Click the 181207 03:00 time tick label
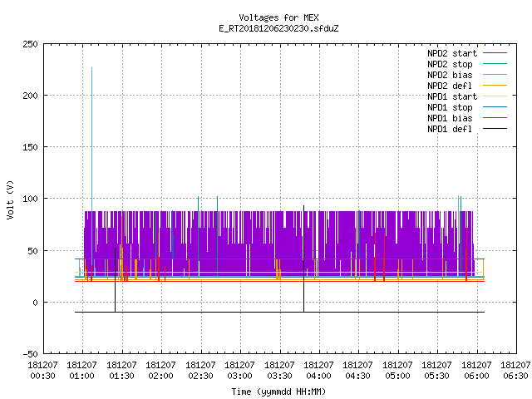 pyautogui.click(x=239, y=371)
